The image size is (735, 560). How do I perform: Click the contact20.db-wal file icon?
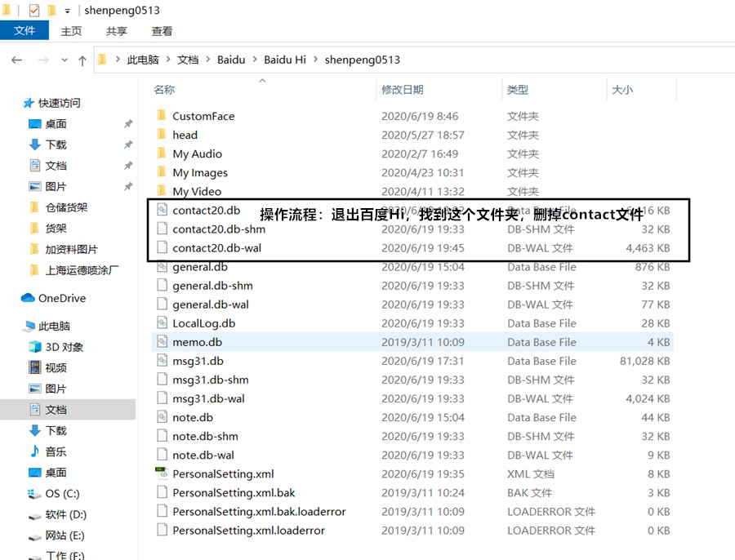coord(162,247)
